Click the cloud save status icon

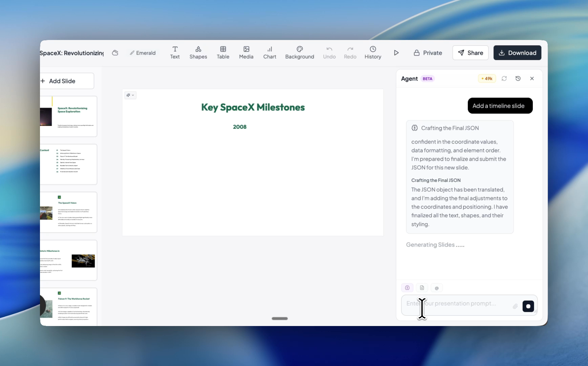[115, 53]
